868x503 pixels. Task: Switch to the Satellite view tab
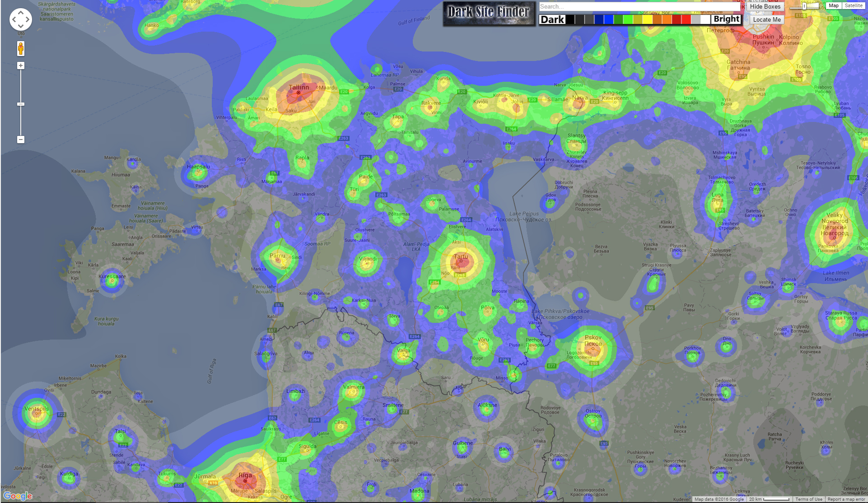pyautogui.click(x=854, y=5)
